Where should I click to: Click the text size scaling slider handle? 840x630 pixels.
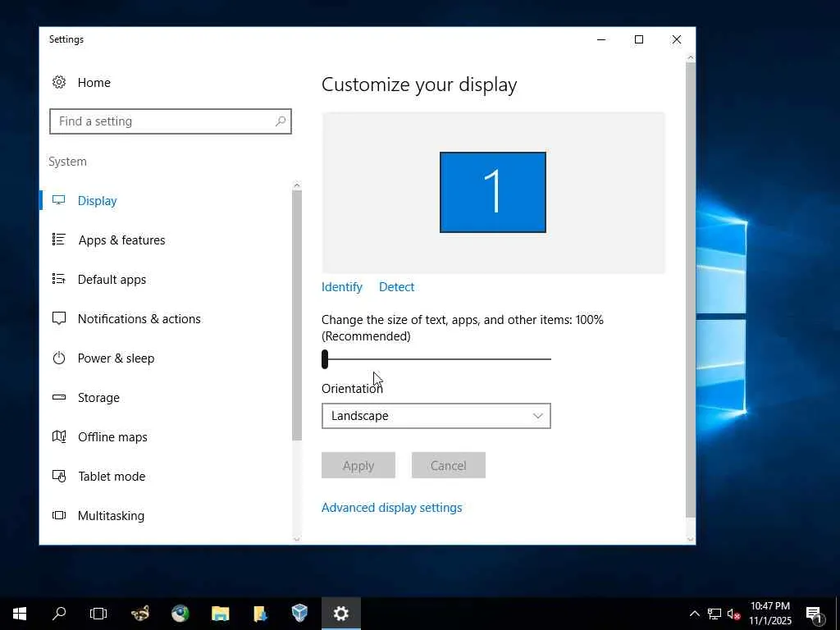pyautogui.click(x=325, y=359)
